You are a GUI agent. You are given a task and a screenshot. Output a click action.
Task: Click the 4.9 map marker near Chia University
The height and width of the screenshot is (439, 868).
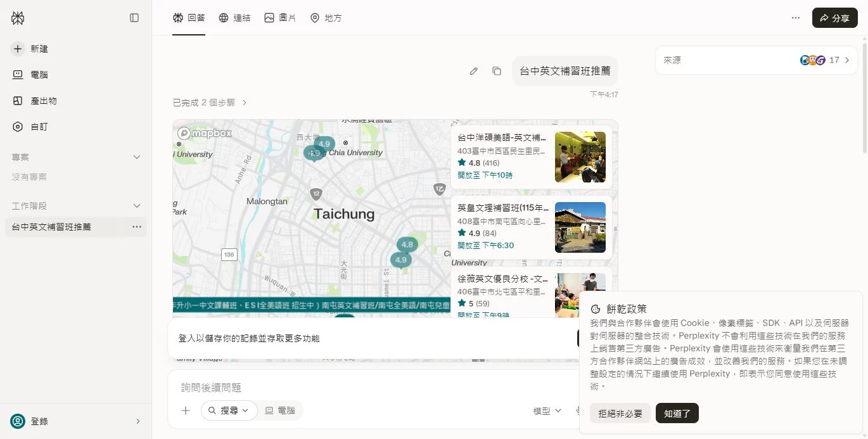coord(324,144)
